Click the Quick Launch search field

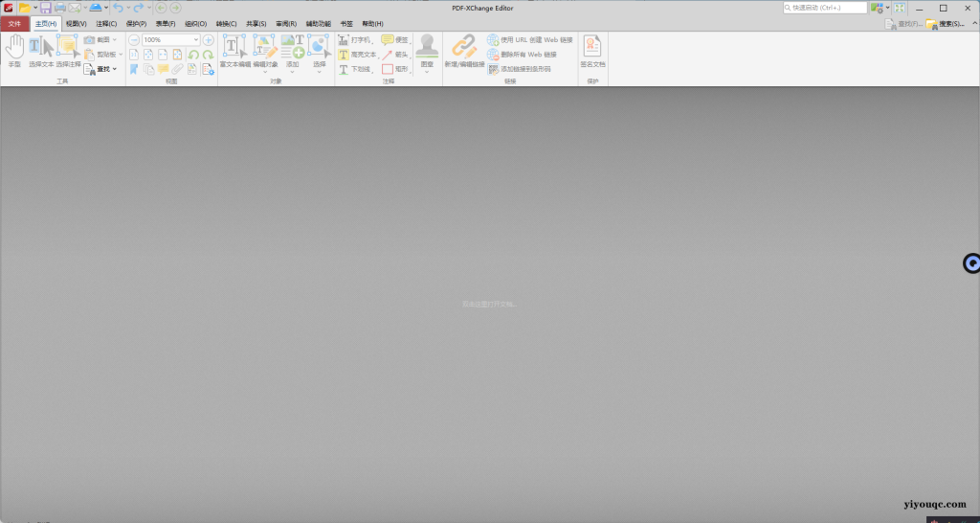823,8
